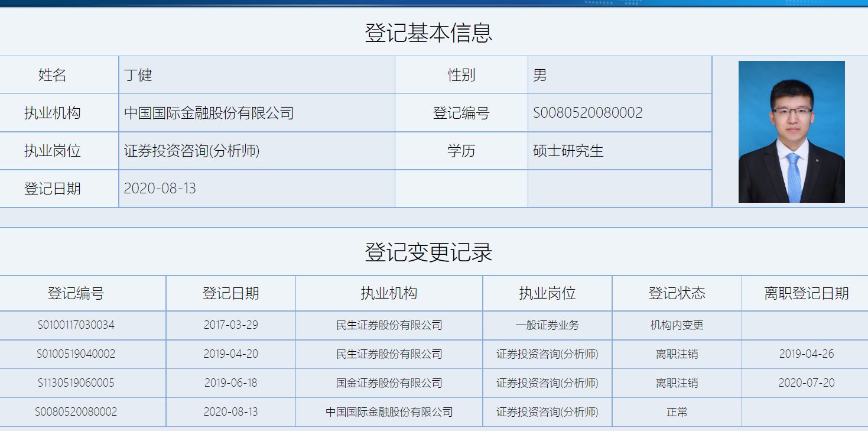Click the 执业机构 column header
Image resolution: width=868 pixels, height=431 pixels.
389,293
